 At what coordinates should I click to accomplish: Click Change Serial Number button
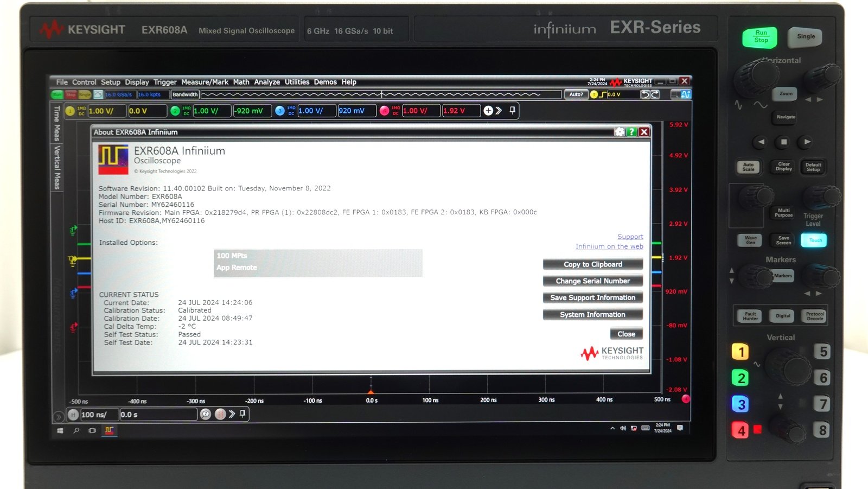[x=593, y=281]
